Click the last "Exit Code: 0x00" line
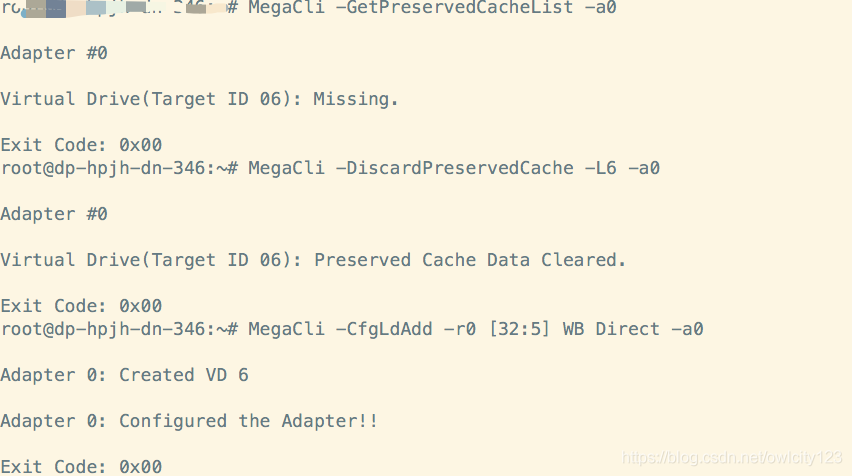852x476 pixels. tap(81, 467)
